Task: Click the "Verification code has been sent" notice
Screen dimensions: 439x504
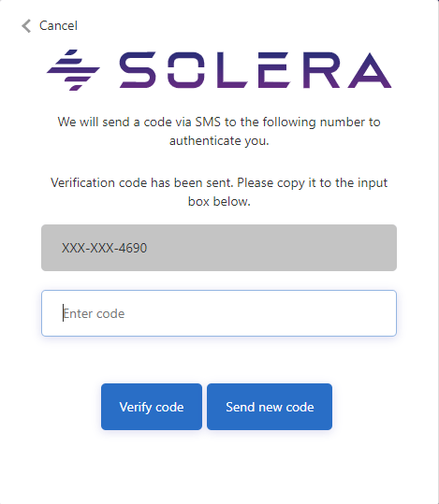Action: 219,192
